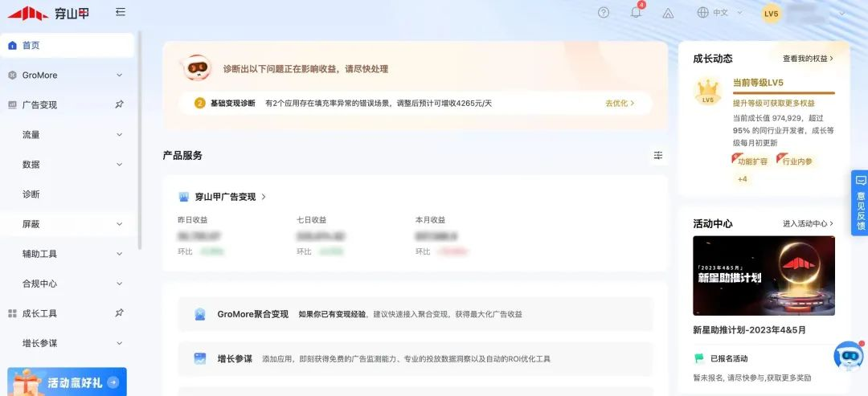
Task: Click 查看我的权益 link
Action: (x=809, y=58)
